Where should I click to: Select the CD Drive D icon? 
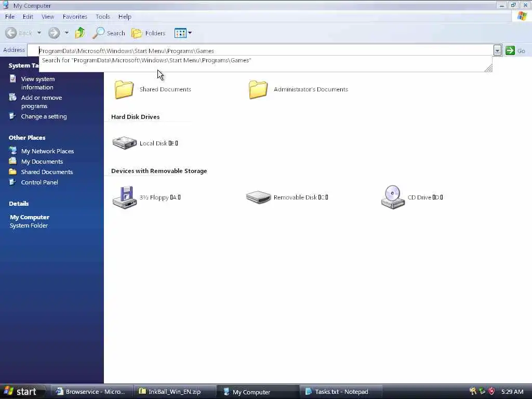coord(393,197)
